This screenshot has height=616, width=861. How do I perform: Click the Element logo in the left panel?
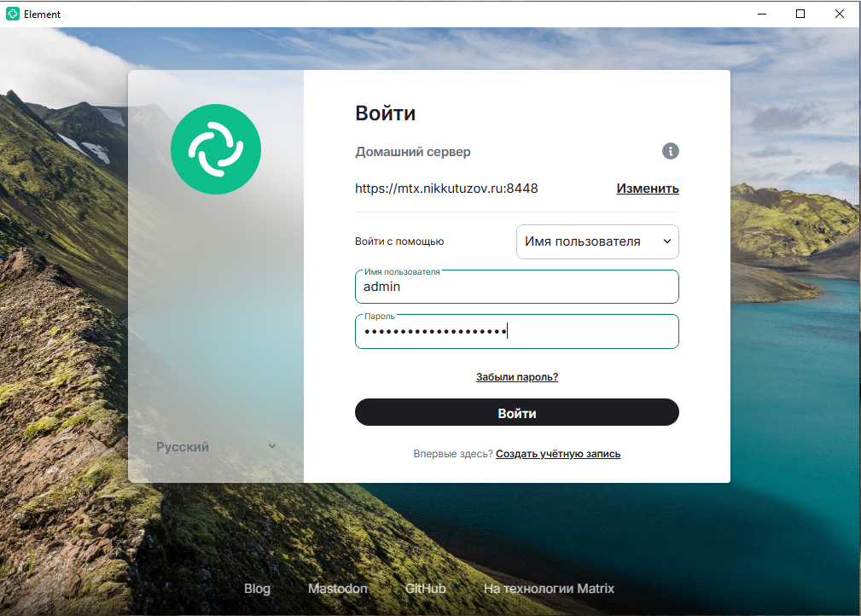pos(216,149)
